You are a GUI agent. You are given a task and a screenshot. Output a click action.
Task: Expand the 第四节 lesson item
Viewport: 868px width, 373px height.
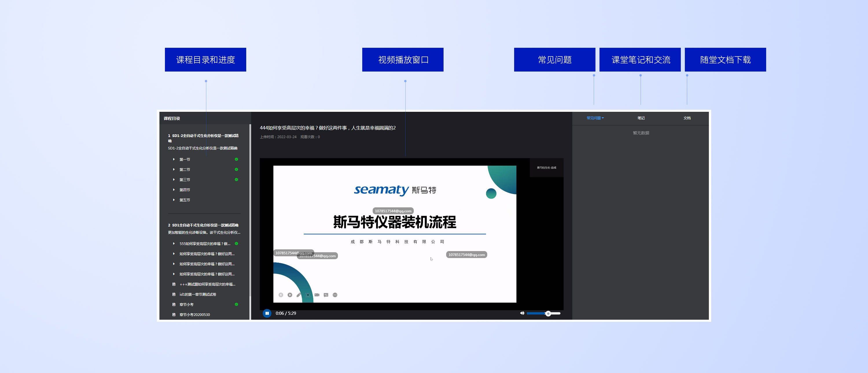point(184,190)
